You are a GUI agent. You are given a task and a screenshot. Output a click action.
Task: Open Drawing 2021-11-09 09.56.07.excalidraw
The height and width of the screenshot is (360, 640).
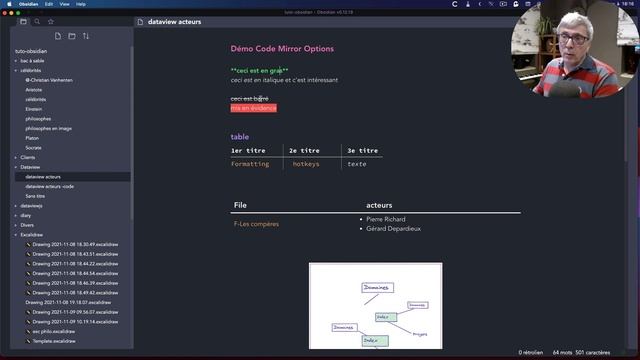tap(75, 312)
